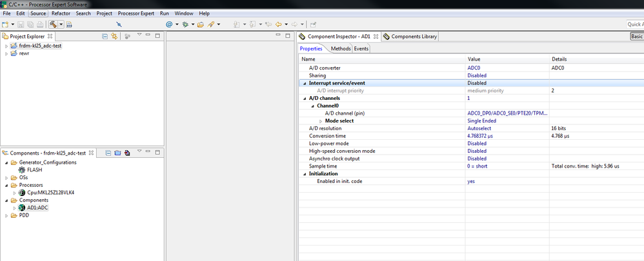Open the Source menu
Viewport: 644px width, 261px height.
(38, 13)
